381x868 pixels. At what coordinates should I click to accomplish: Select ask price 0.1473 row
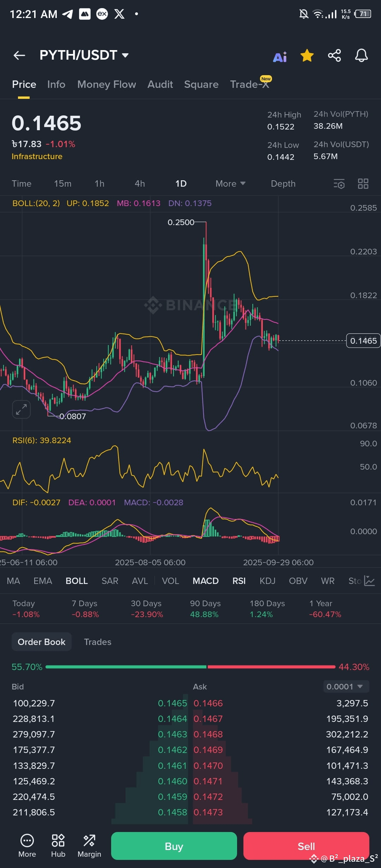pyautogui.click(x=281, y=812)
